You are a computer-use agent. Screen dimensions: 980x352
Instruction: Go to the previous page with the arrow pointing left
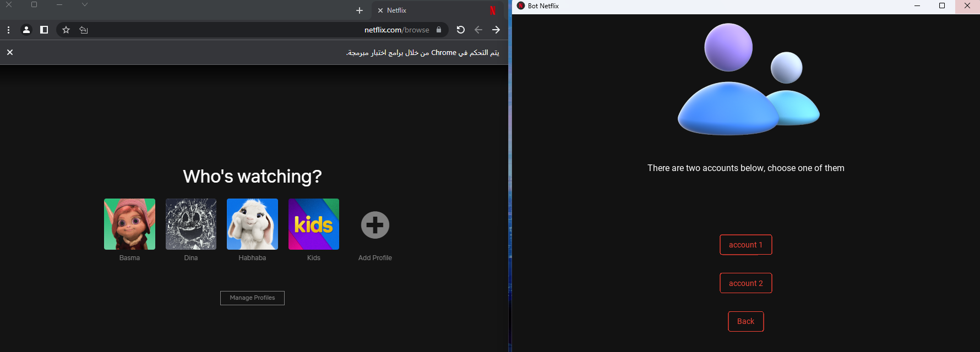click(x=478, y=30)
